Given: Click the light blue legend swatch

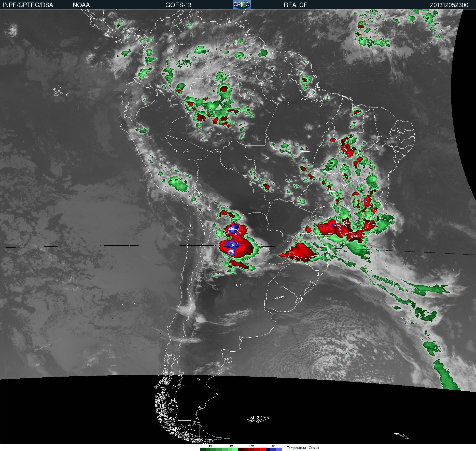Looking at the screenshot, I should pos(279,449).
